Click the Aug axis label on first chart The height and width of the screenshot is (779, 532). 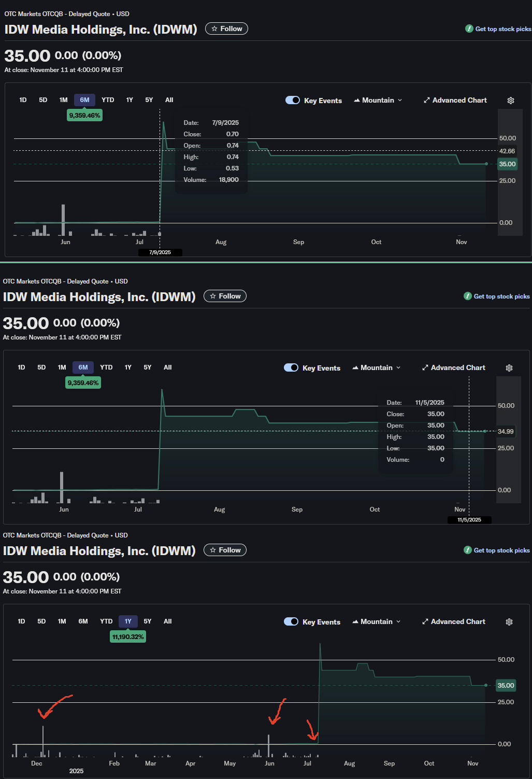(x=221, y=242)
